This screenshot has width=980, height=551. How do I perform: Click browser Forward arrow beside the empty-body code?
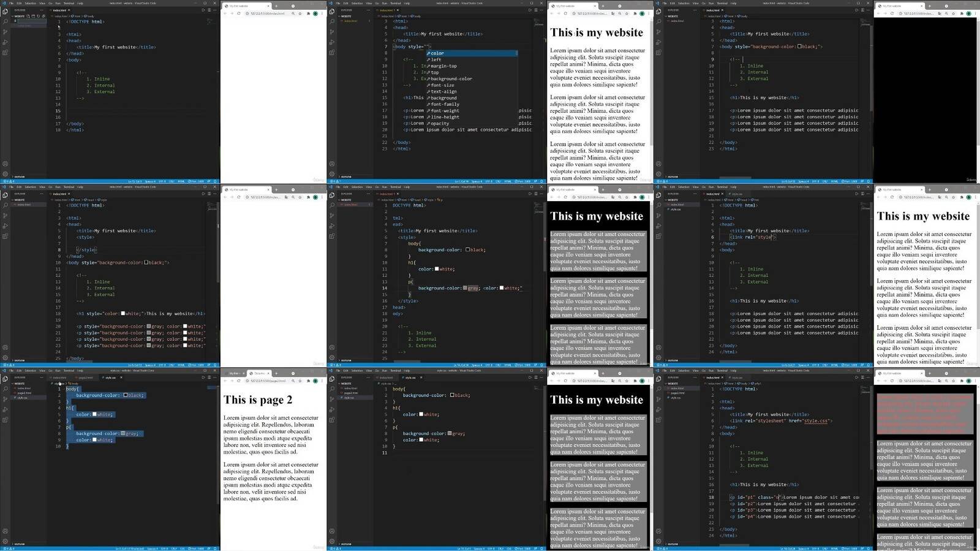coord(232,13)
